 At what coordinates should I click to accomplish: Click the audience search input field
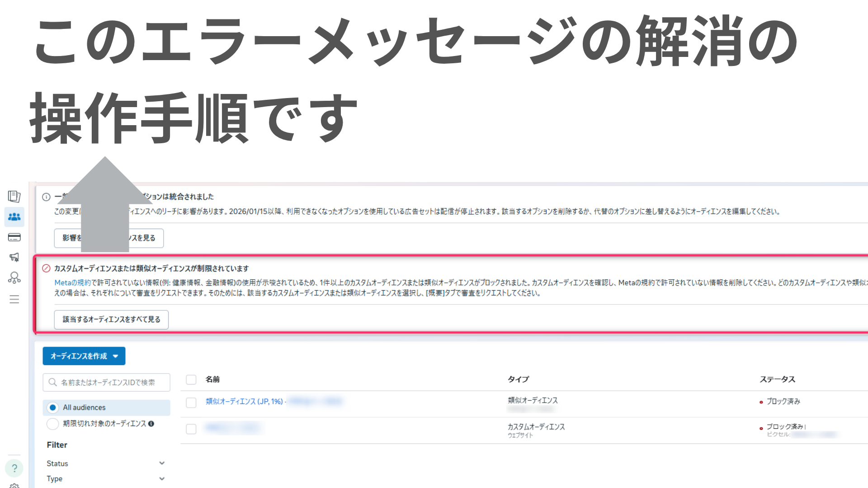107,382
